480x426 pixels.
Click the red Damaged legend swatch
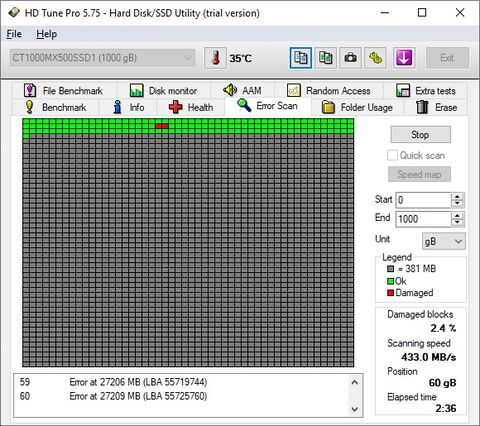click(x=390, y=293)
